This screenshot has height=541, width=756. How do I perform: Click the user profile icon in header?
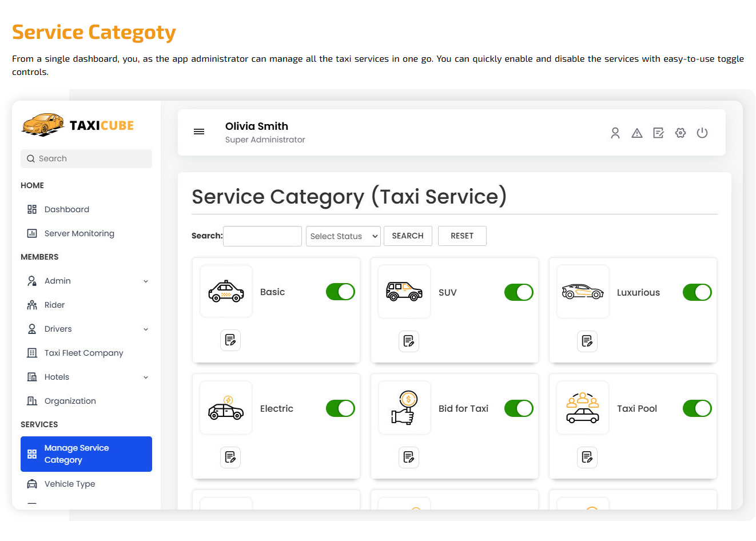click(x=615, y=133)
